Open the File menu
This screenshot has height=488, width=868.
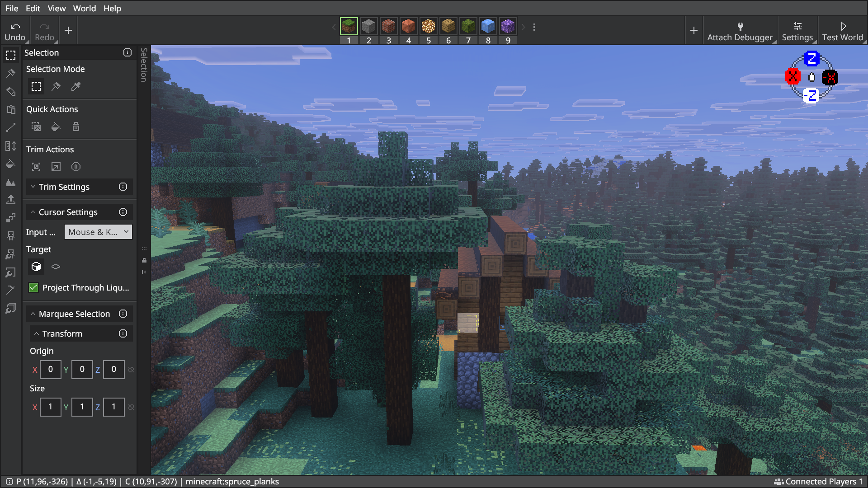pos(12,8)
